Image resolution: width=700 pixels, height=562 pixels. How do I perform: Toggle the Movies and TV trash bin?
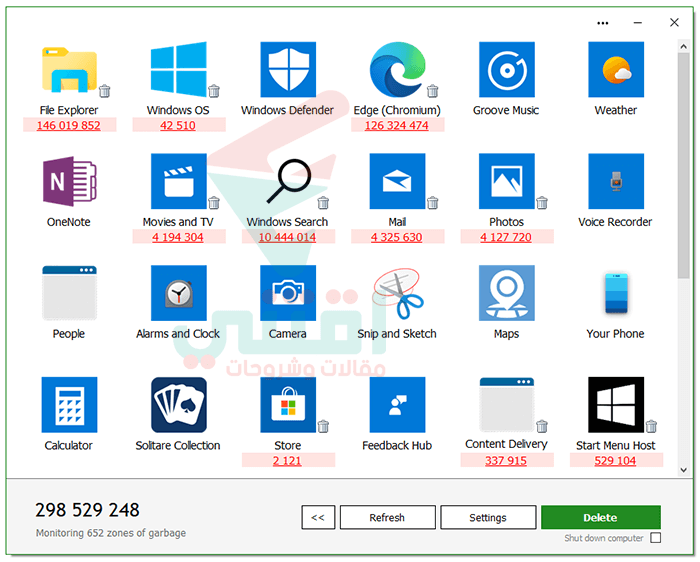[214, 203]
